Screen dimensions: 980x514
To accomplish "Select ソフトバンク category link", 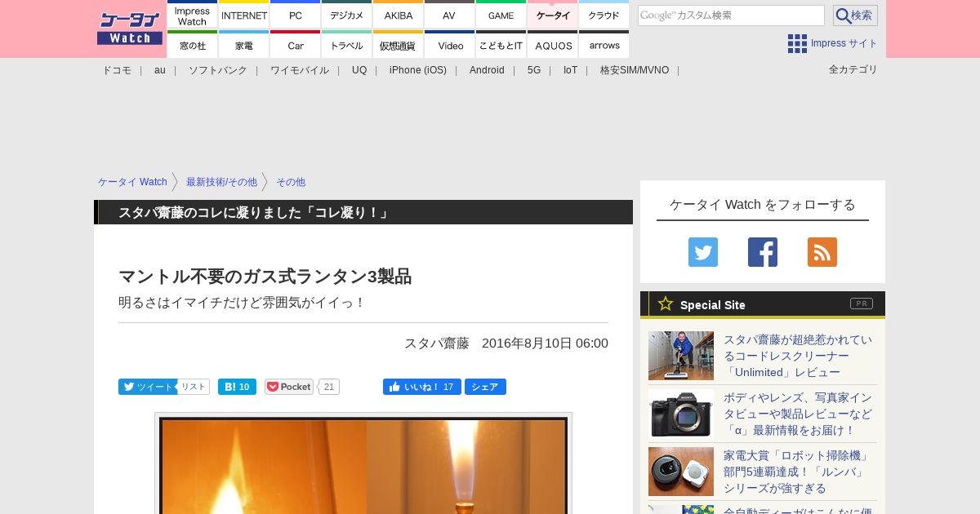I will click(217, 70).
